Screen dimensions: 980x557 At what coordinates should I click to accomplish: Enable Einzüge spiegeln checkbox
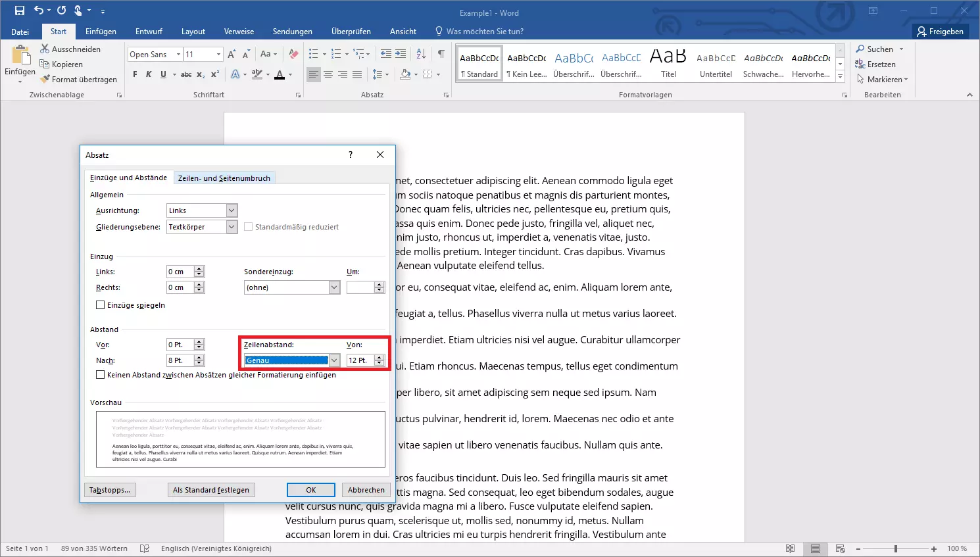pyautogui.click(x=101, y=305)
